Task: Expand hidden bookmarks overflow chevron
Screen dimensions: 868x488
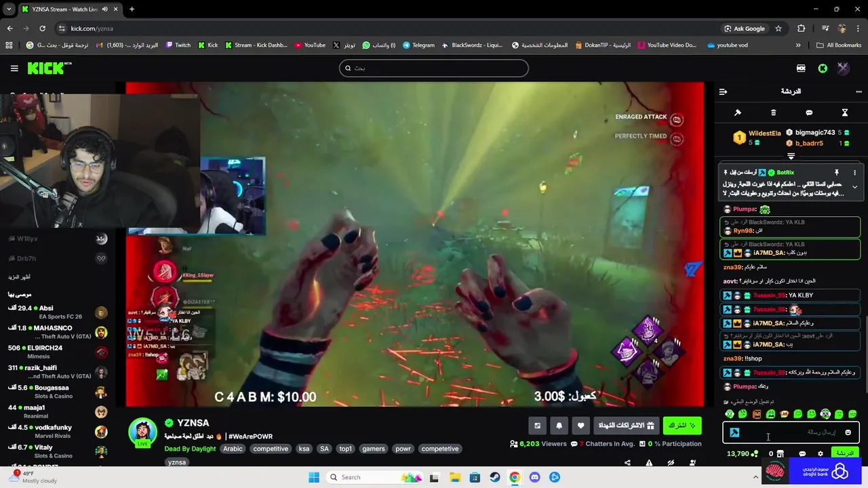Action: click(x=798, y=45)
